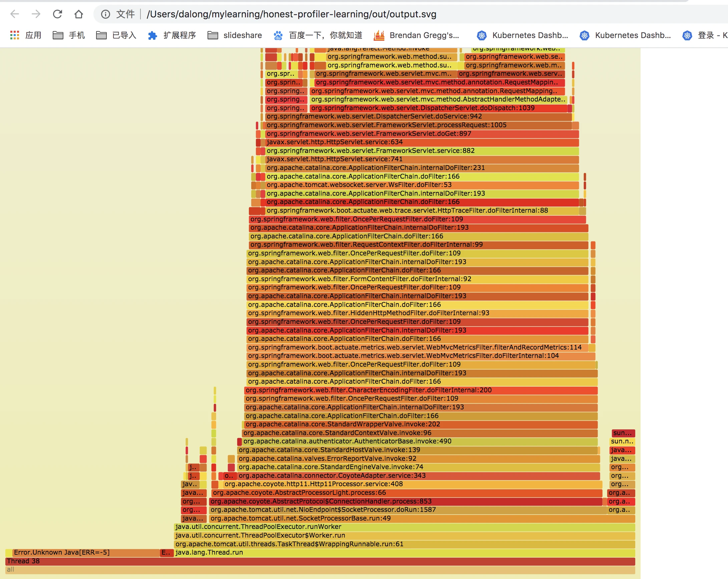Click the red 'sun...' frame at right
Screen dimensions: 728x579
tap(623, 433)
